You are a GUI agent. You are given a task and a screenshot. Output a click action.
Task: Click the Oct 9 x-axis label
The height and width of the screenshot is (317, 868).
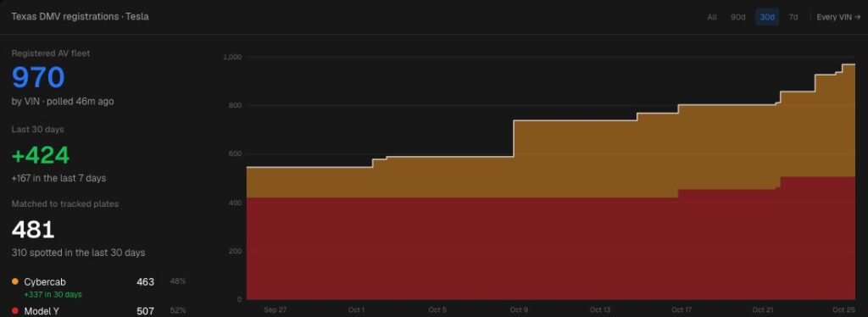click(x=520, y=309)
